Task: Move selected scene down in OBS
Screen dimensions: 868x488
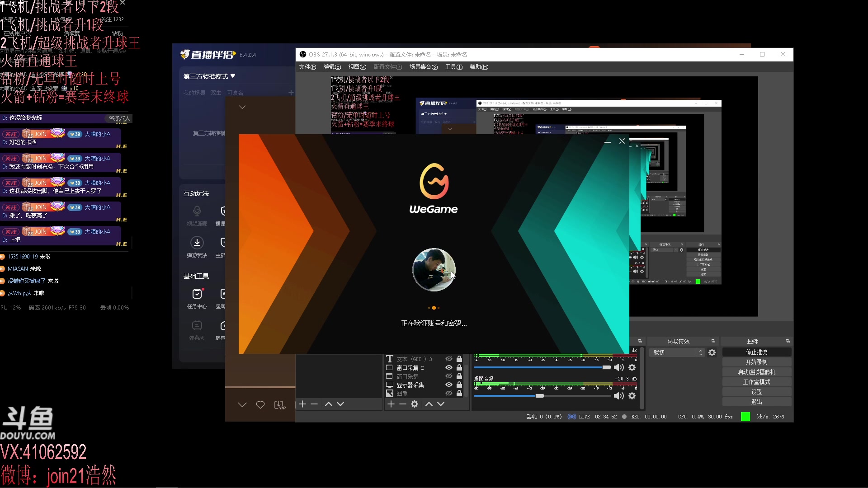Action: click(x=340, y=404)
